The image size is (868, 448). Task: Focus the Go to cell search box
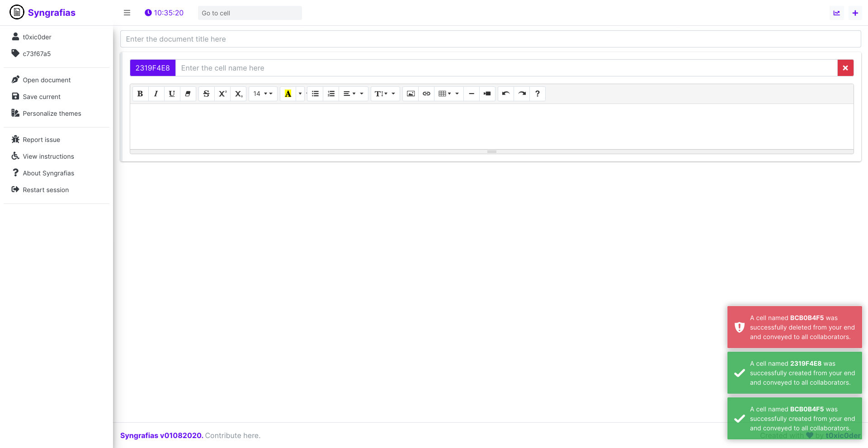point(250,13)
